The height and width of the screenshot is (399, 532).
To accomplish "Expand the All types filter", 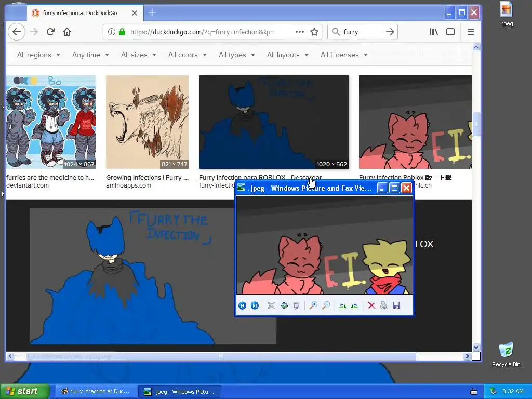I will [x=236, y=55].
